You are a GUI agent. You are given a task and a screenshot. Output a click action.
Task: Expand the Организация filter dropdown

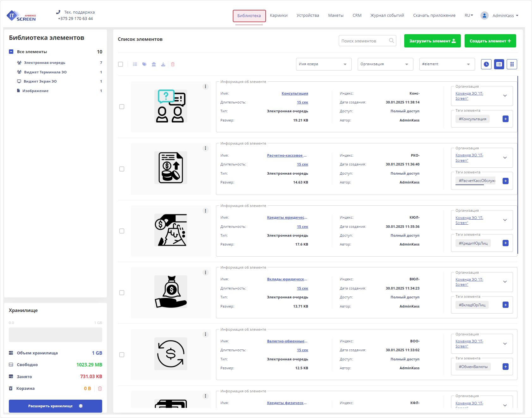[x=385, y=64]
